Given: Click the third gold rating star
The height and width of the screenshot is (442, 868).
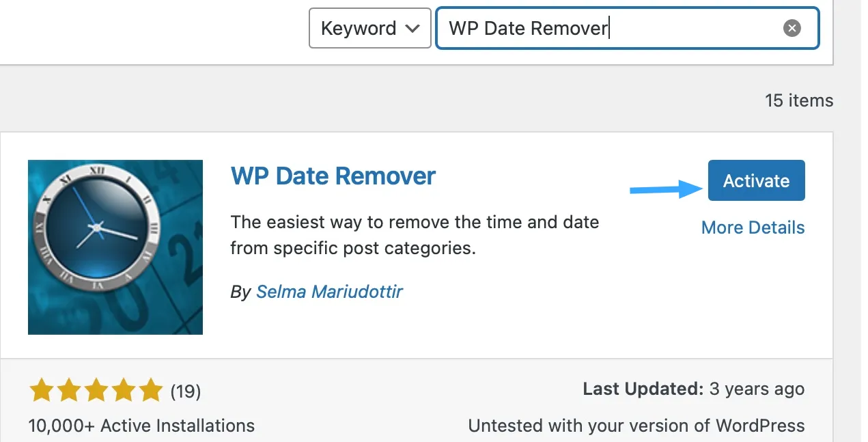Looking at the screenshot, I should click(x=96, y=391).
